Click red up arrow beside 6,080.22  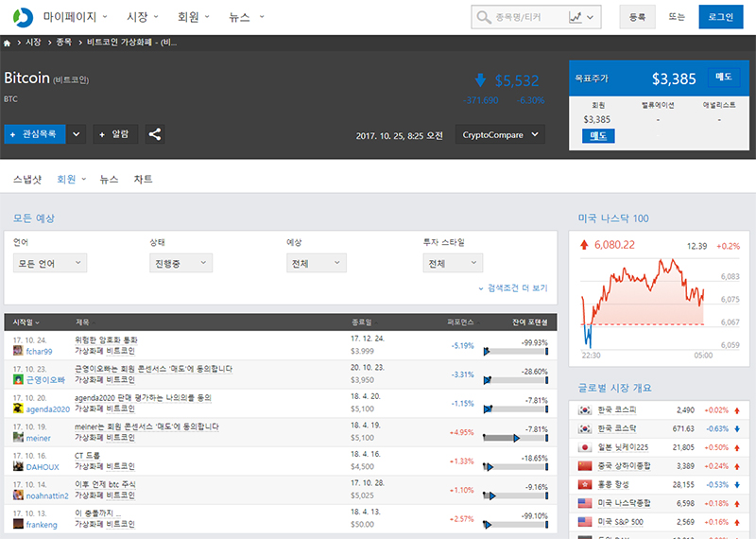coord(584,245)
